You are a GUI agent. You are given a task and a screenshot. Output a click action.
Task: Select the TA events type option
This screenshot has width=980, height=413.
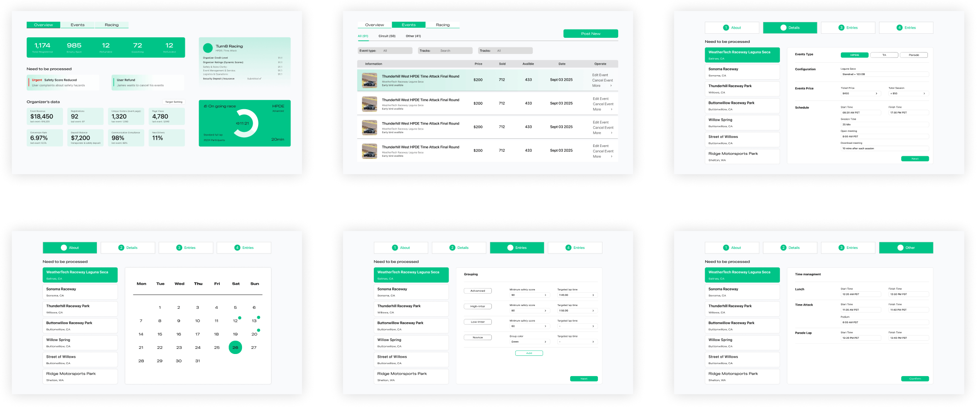click(884, 55)
